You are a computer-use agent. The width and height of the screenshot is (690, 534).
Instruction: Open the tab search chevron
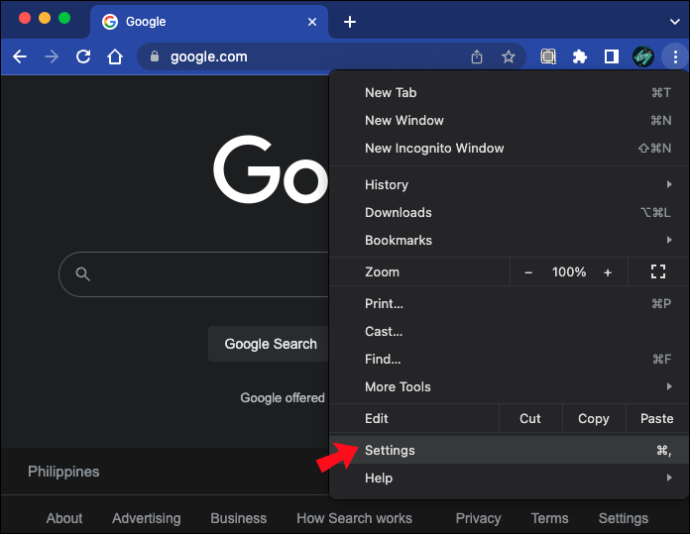(675, 22)
